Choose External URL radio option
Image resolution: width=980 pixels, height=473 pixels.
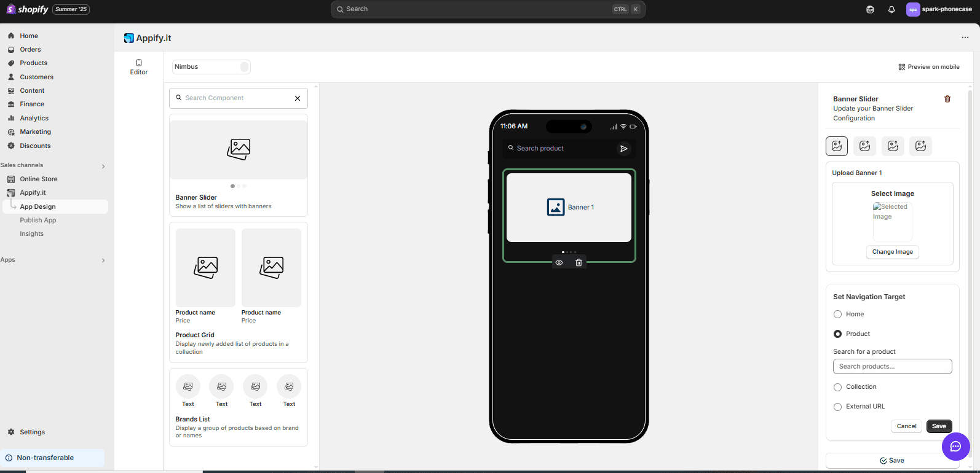[837, 407]
